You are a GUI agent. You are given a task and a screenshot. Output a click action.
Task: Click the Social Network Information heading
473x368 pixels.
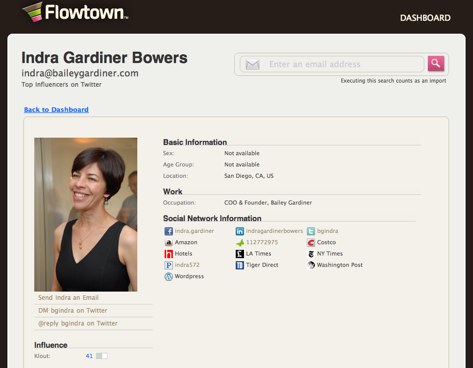[x=212, y=218]
